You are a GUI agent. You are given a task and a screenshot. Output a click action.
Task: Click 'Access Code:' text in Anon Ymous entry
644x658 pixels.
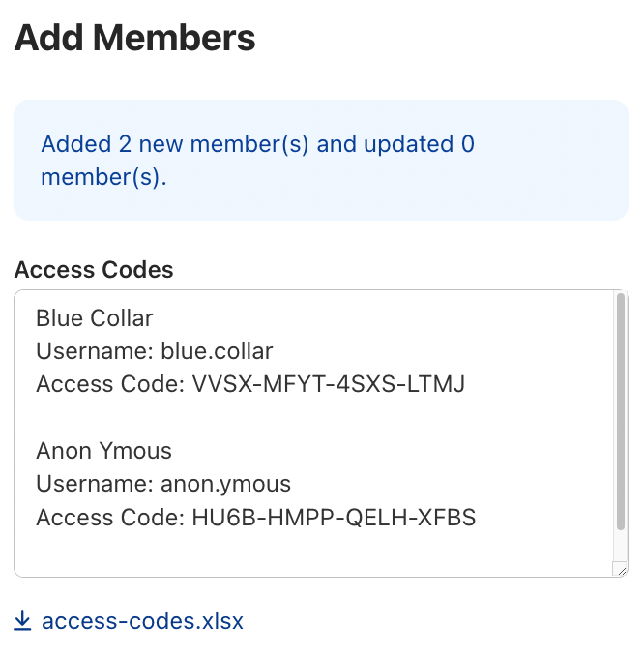pos(110,517)
